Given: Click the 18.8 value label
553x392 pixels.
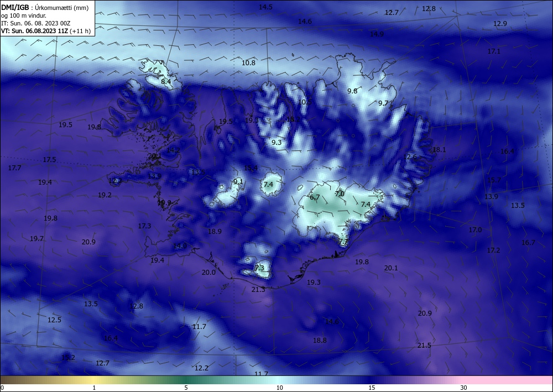Looking at the screenshot, I should pos(320,340).
